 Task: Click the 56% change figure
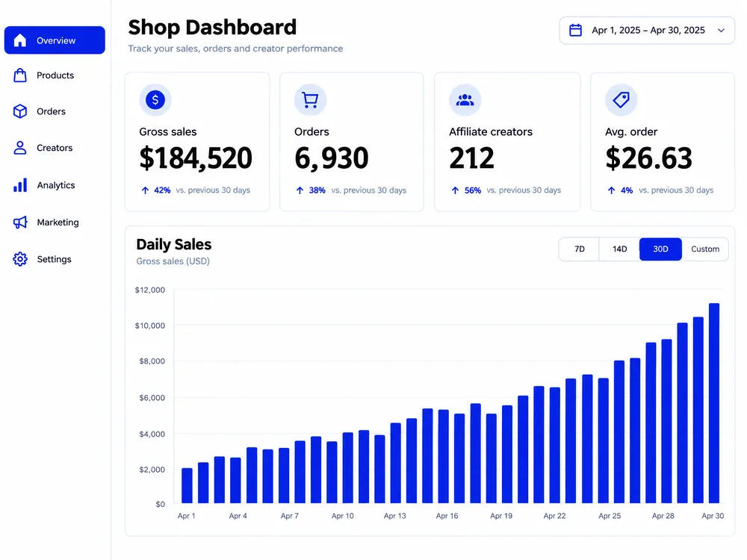[473, 190]
